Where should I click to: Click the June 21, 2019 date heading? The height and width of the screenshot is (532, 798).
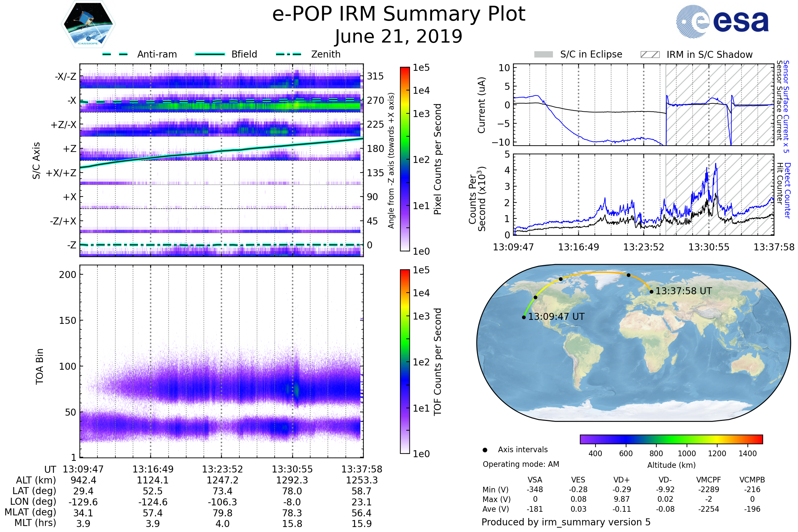point(399,36)
